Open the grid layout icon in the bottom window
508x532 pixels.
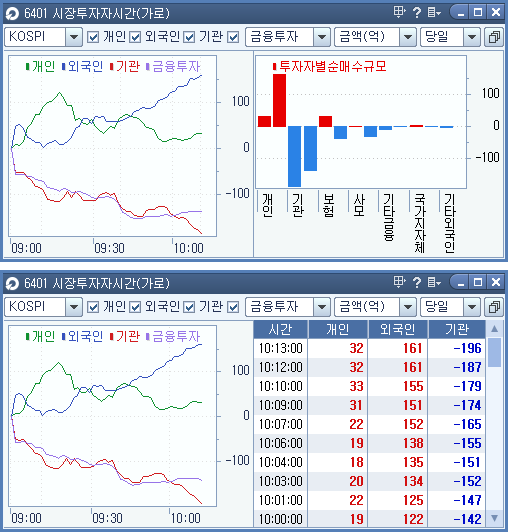point(399,282)
